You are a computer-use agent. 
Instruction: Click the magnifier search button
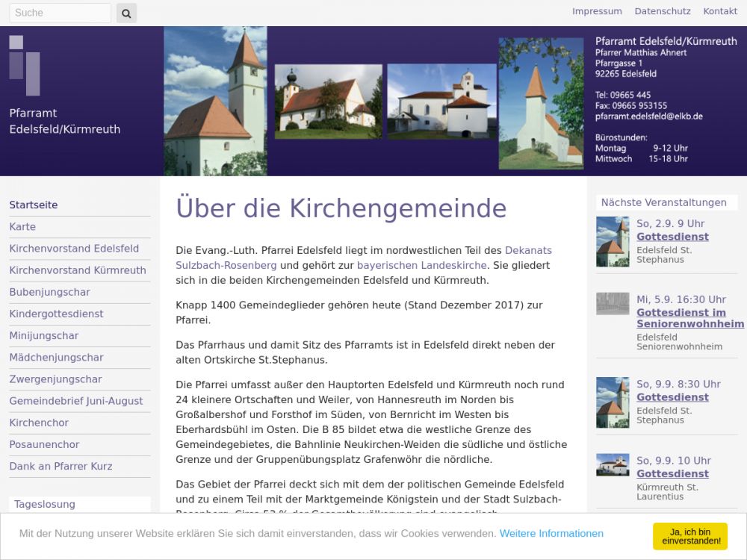coord(126,13)
